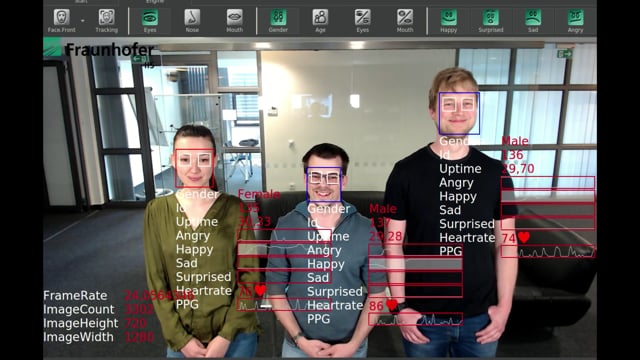Toggle the Angry emotion icon

576,18
